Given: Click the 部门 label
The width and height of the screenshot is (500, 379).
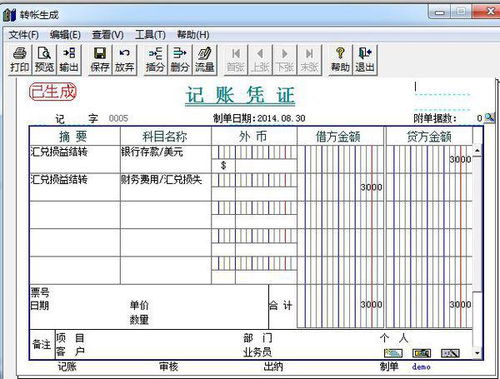Looking at the screenshot, I should click(x=258, y=338).
